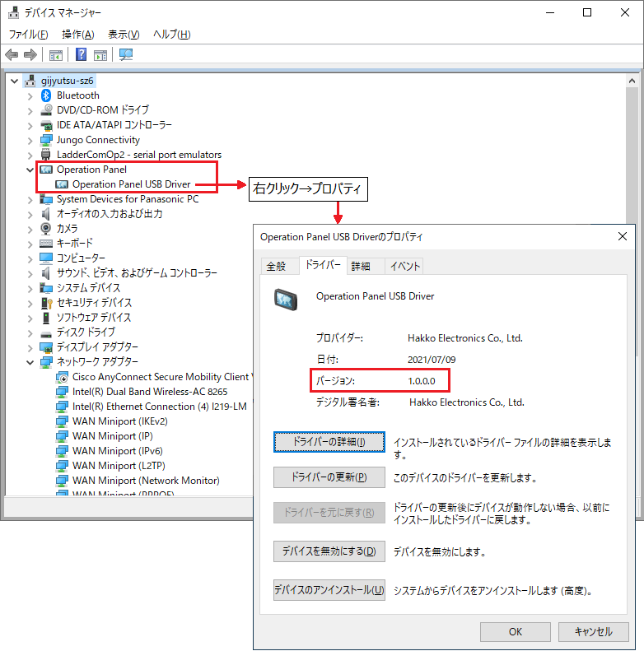Expand the Bluetooth category
Screen dimensions: 644x651
(x=31, y=95)
